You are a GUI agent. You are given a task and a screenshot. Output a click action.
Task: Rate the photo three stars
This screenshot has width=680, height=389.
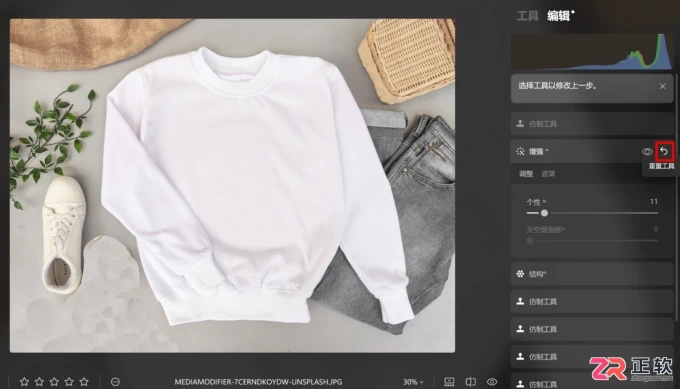click(x=54, y=382)
